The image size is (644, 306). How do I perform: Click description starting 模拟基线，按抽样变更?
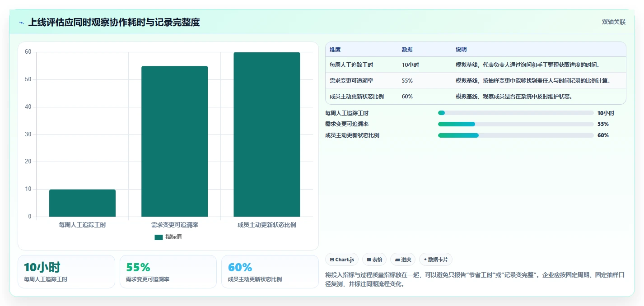point(533,81)
